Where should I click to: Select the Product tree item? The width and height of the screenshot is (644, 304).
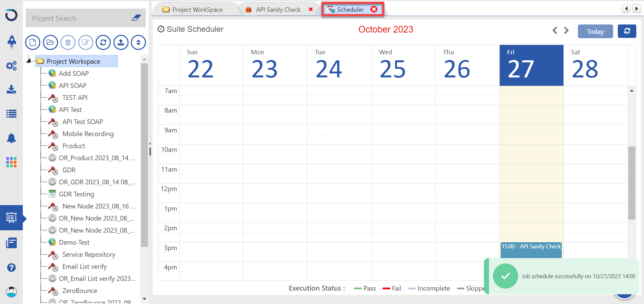click(x=74, y=146)
